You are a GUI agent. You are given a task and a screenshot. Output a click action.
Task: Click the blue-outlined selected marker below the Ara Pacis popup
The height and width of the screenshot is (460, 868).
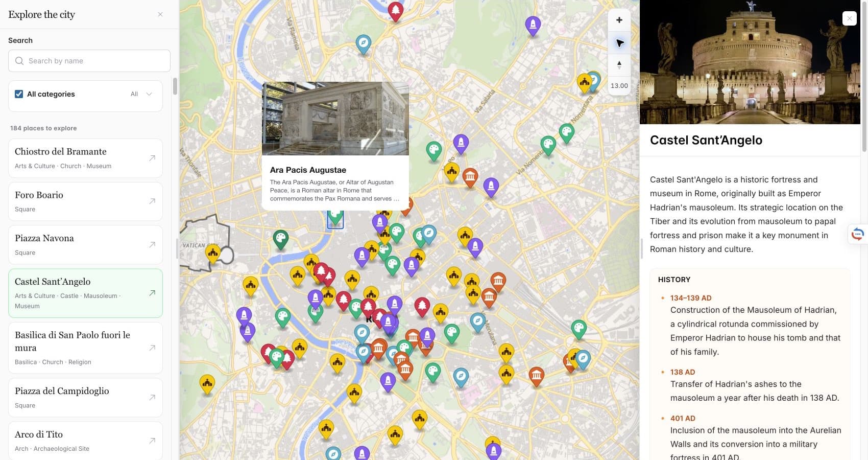(335, 219)
